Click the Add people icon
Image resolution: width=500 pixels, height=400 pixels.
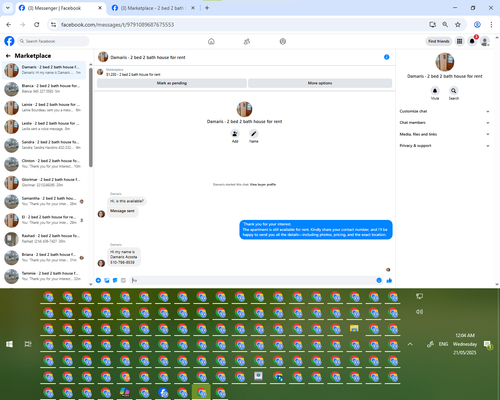pos(235,134)
